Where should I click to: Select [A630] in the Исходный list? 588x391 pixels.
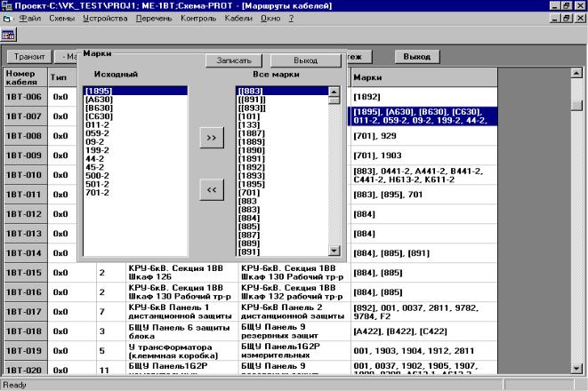[98, 100]
